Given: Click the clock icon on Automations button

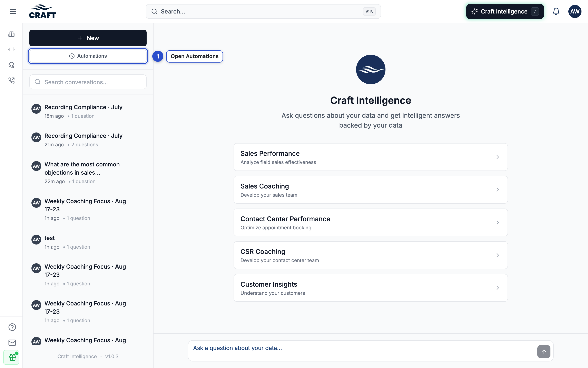Looking at the screenshot, I should 72,56.
